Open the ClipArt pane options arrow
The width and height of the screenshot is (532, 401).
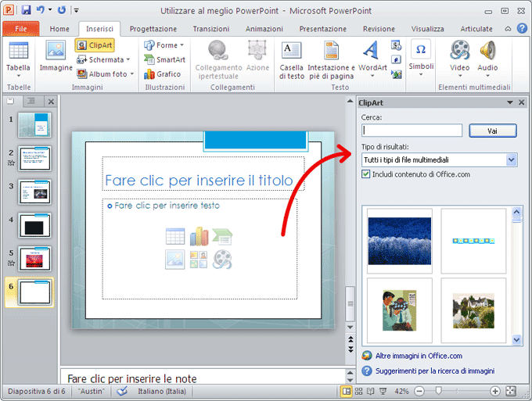(x=509, y=102)
